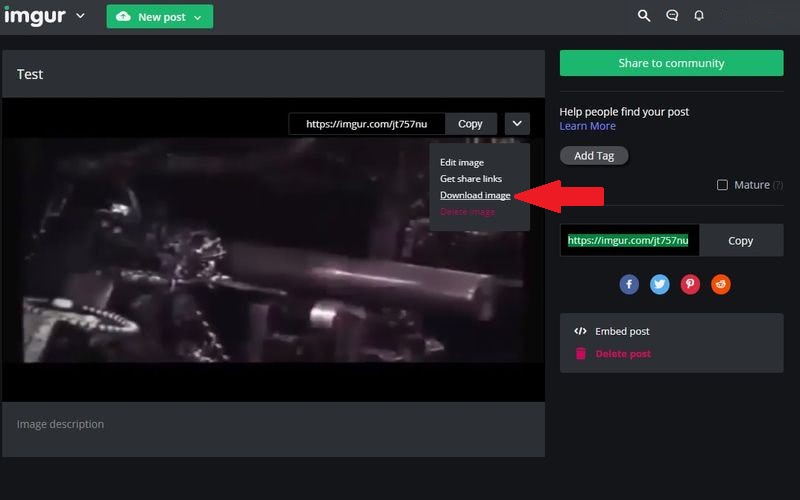Image resolution: width=800 pixels, height=500 pixels.
Task: Share post via Pinterest icon
Action: 690,284
